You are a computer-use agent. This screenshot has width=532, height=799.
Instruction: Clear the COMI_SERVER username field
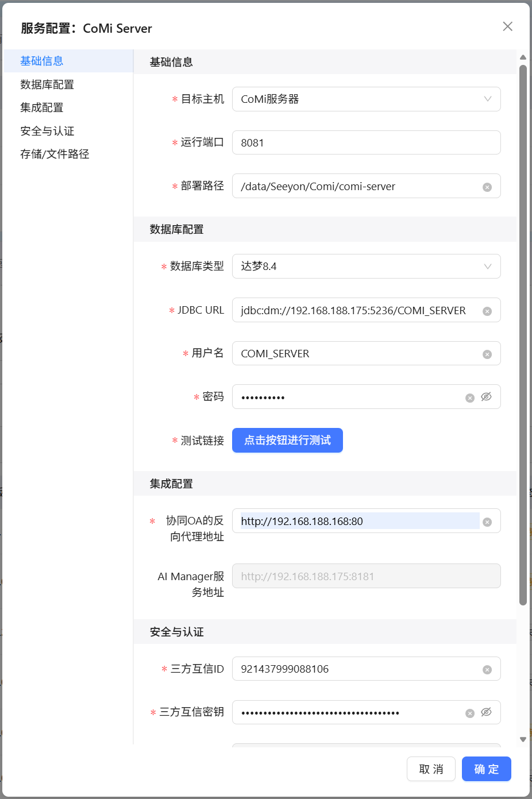[x=487, y=354]
